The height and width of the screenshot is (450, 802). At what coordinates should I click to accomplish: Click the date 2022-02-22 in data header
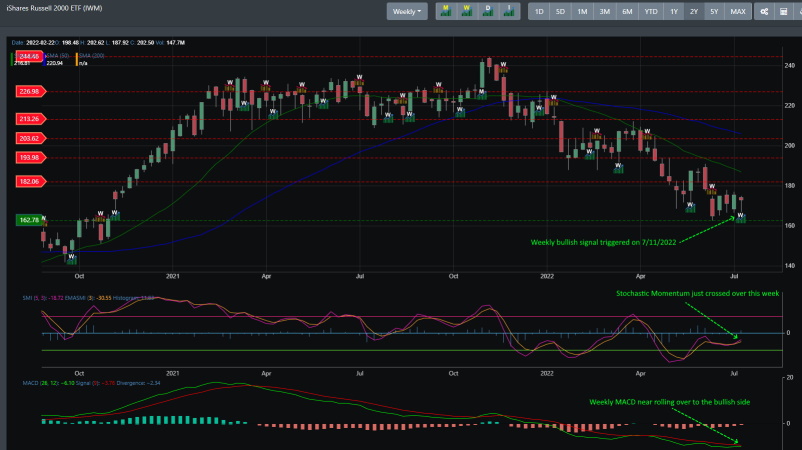pos(40,42)
